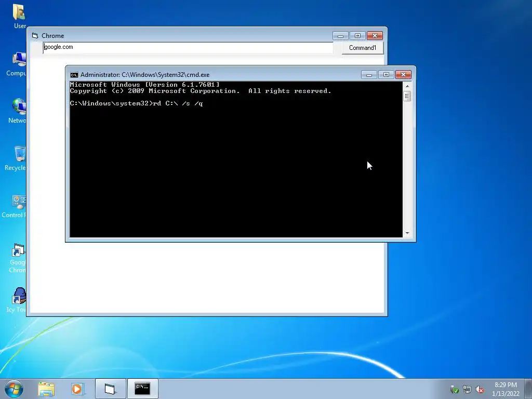Viewport: 532px width, 399px height.
Task: Click the cmd vertical scrollbar thumb
Action: tap(407, 96)
